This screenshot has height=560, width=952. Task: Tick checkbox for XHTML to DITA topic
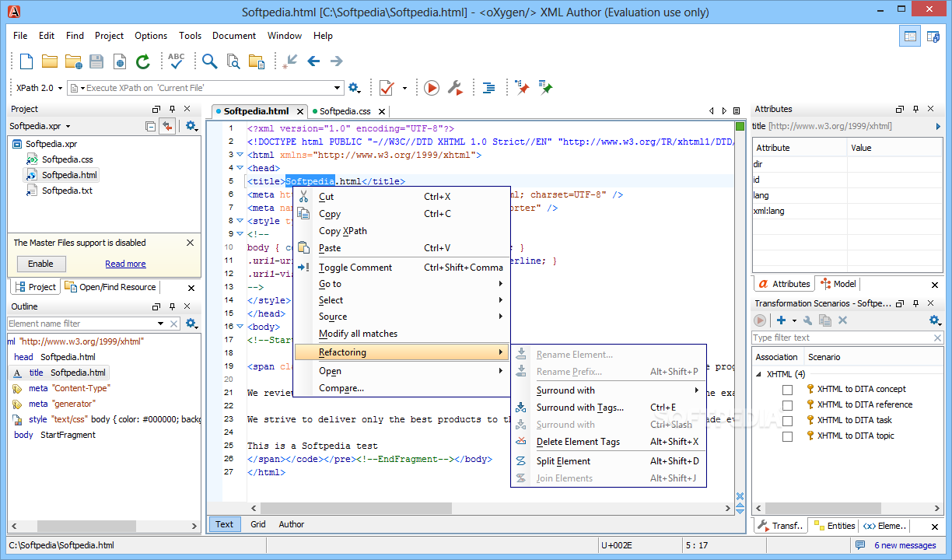click(787, 436)
